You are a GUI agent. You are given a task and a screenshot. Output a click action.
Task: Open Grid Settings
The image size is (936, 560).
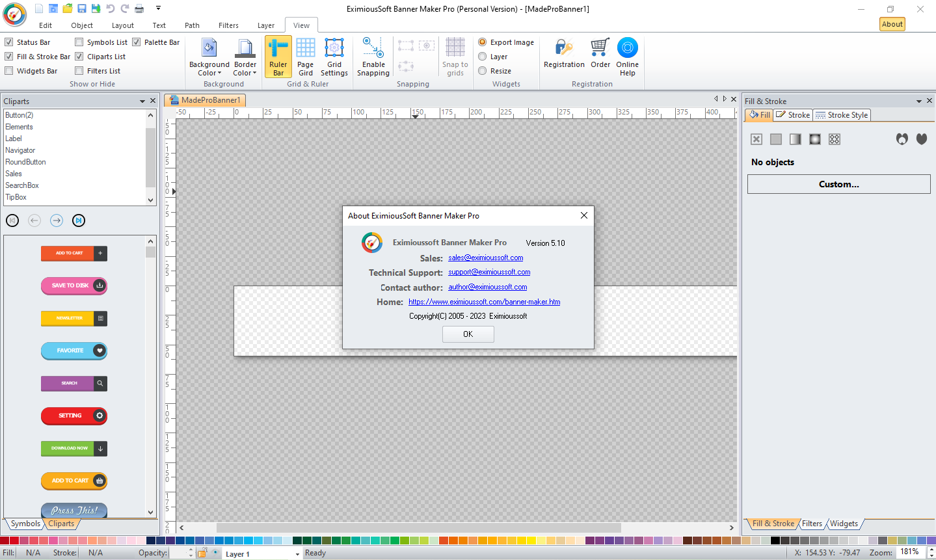point(334,57)
